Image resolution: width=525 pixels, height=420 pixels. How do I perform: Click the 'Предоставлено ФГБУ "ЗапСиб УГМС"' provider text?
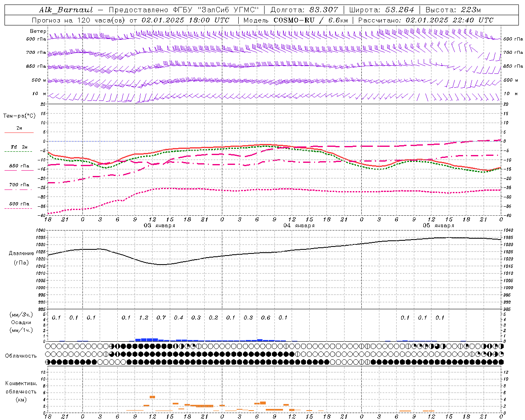pyautogui.click(x=184, y=10)
